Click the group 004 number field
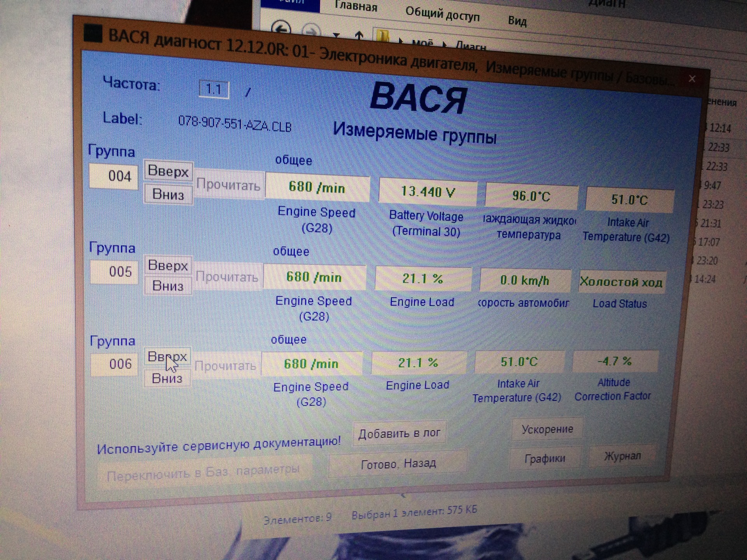This screenshot has height=560, width=747. (114, 176)
